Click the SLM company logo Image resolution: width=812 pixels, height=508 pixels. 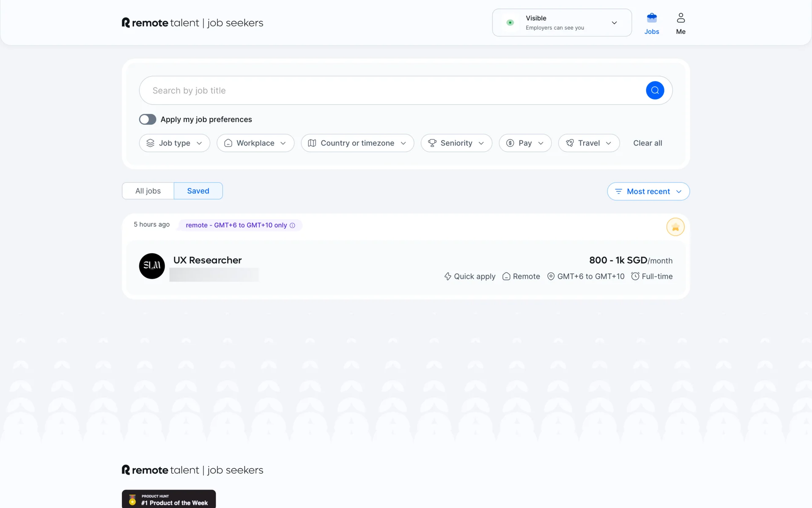tap(152, 266)
